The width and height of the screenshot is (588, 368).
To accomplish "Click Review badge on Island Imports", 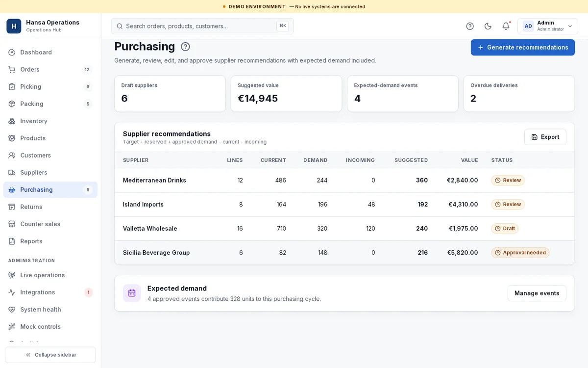I will click(508, 204).
